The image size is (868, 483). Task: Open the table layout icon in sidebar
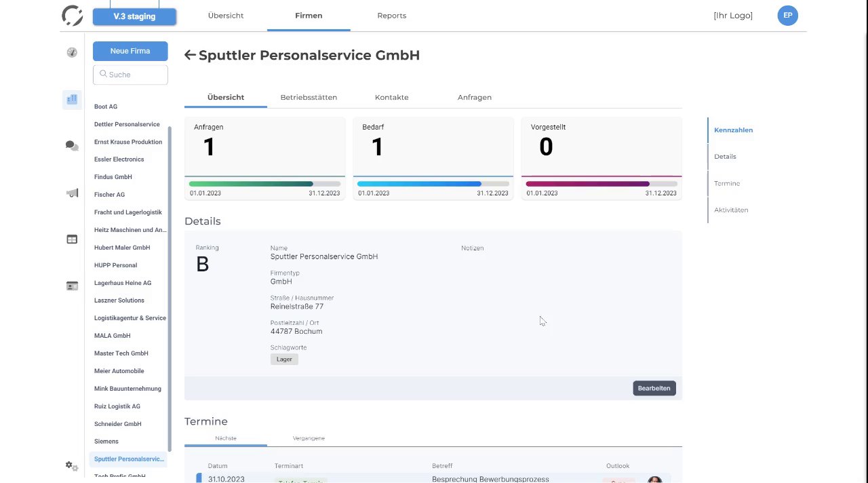coord(72,239)
